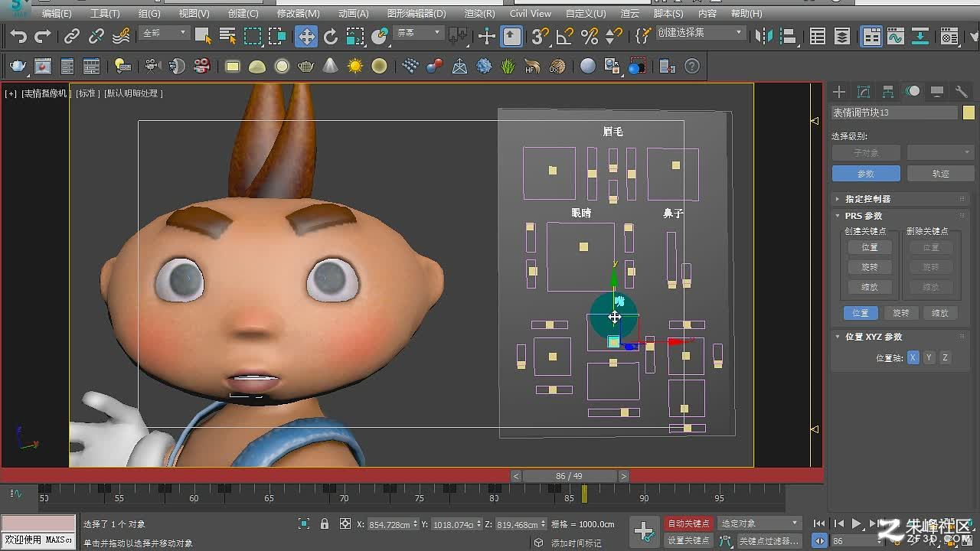Toggle 自动关键点 auto key mode

tap(688, 523)
